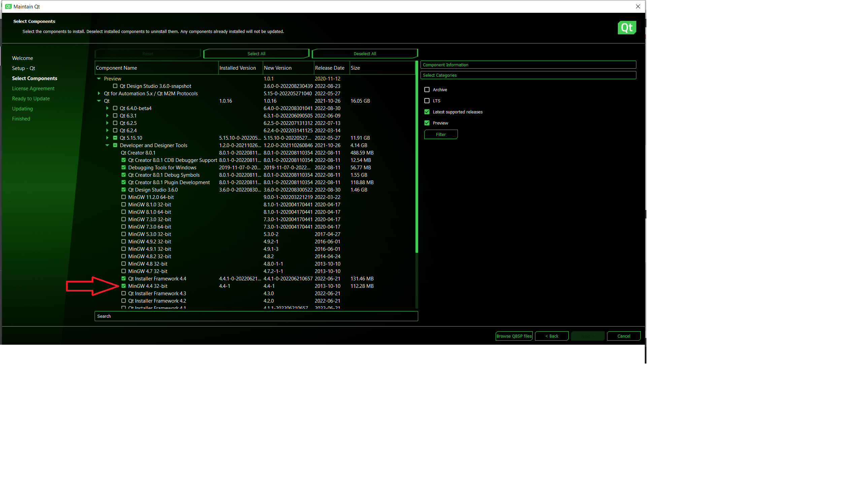This screenshot has width=868, height=478.
Task: Select Qt Creator 8.0.1 Plugin Development row
Action: pyautogui.click(x=255, y=182)
